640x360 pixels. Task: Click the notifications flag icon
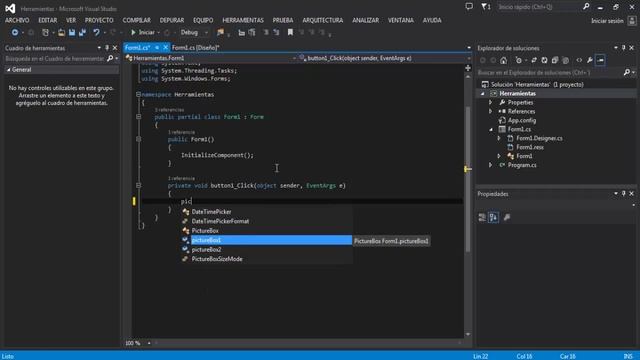tap(485, 7)
